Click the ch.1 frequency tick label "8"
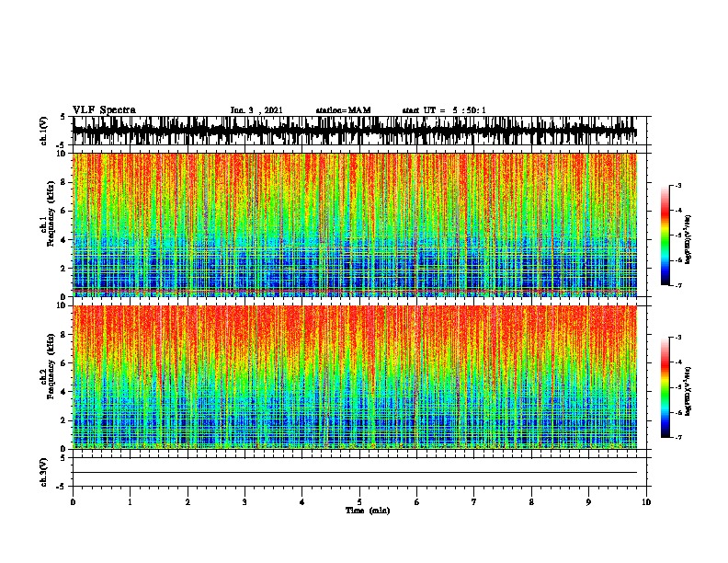Screen dimensions: 728x563 [x=64, y=182]
